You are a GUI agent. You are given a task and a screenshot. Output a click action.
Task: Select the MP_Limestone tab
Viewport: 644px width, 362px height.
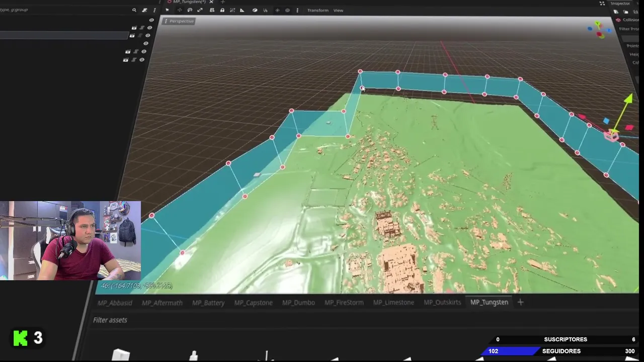393,303
